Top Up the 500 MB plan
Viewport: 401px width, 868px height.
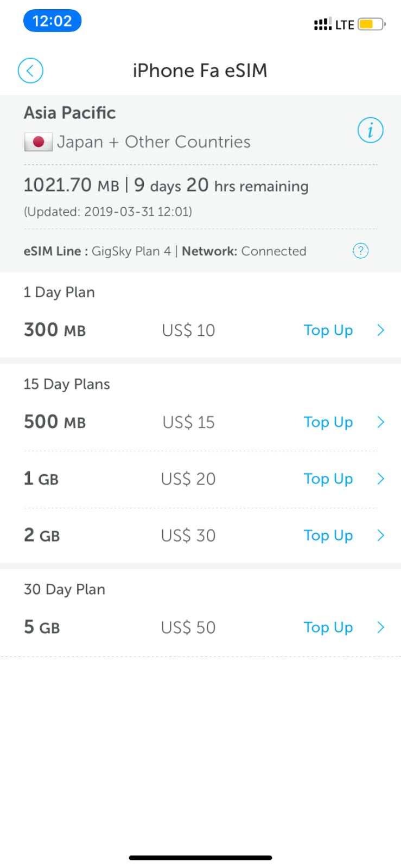click(328, 422)
